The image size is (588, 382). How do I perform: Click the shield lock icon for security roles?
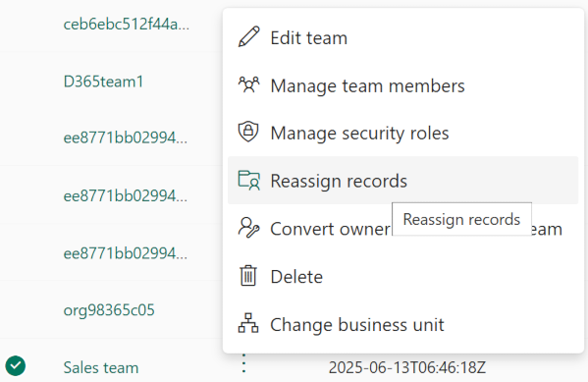[x=248, y=133]
